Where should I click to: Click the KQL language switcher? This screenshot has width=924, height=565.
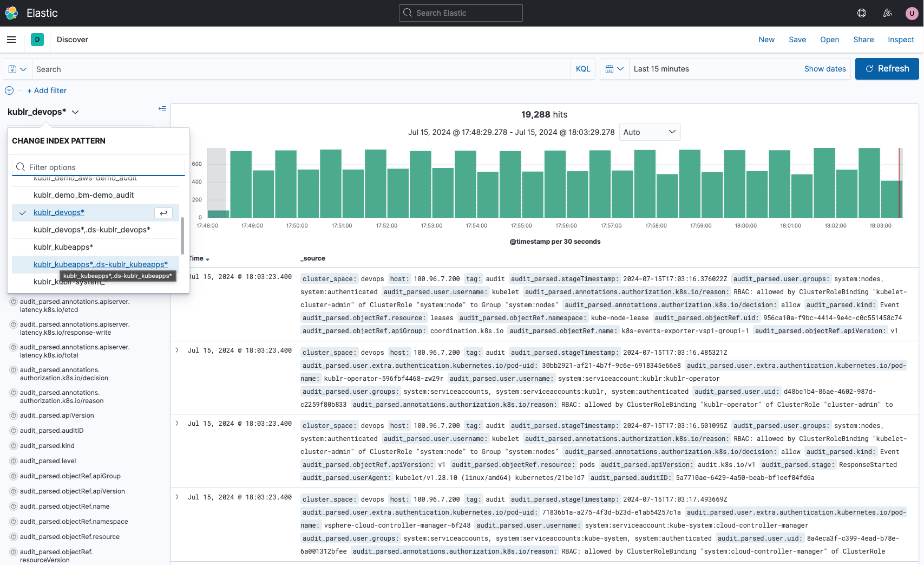(x=583, y=69)
